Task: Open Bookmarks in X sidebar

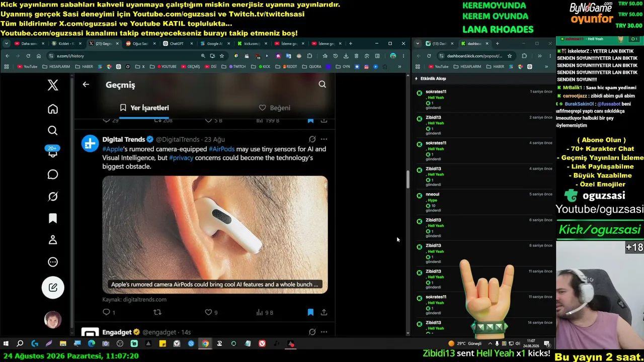Action: 53,218
